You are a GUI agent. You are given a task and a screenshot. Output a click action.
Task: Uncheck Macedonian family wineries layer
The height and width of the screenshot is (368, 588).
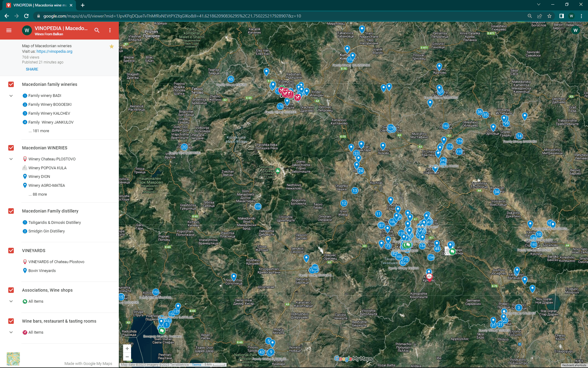coord(11,84)
